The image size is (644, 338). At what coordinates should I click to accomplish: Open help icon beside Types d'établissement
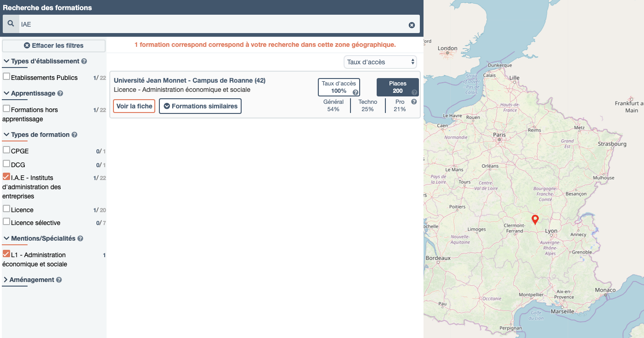(x=84, y=62)
